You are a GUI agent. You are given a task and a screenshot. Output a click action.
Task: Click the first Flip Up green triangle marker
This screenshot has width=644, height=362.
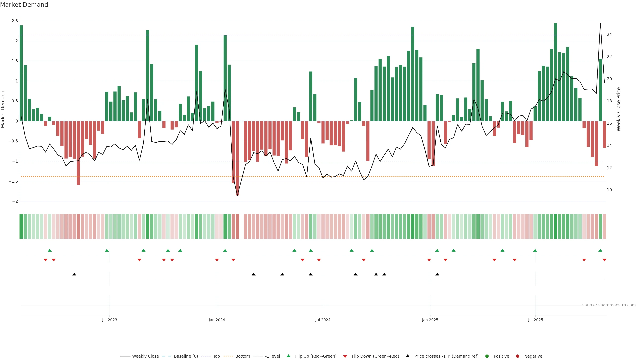pos(50,251)
